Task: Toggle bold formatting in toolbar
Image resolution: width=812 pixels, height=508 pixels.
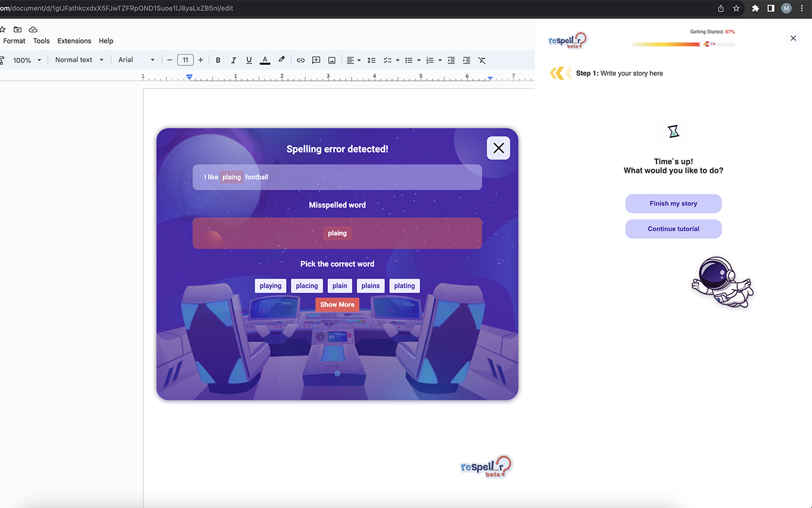Action: 218,60
